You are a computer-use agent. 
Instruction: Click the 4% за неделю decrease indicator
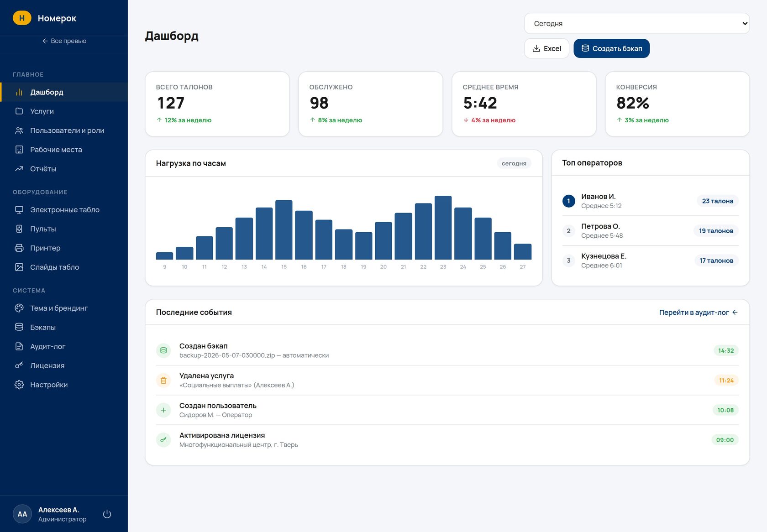pos(489,120)
